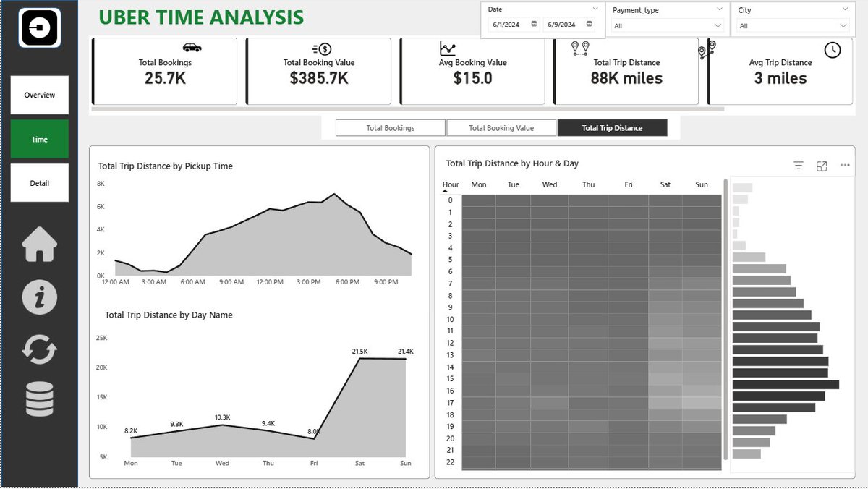Click the line chart icon on Avg Booking Value card
The image size is (868, 489).
pos(448,48)
